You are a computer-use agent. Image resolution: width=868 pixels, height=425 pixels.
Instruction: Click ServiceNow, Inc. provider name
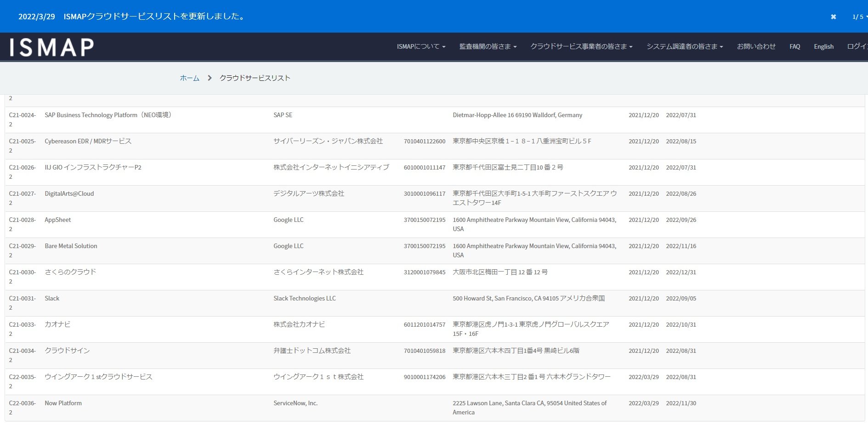click(295, 403)
